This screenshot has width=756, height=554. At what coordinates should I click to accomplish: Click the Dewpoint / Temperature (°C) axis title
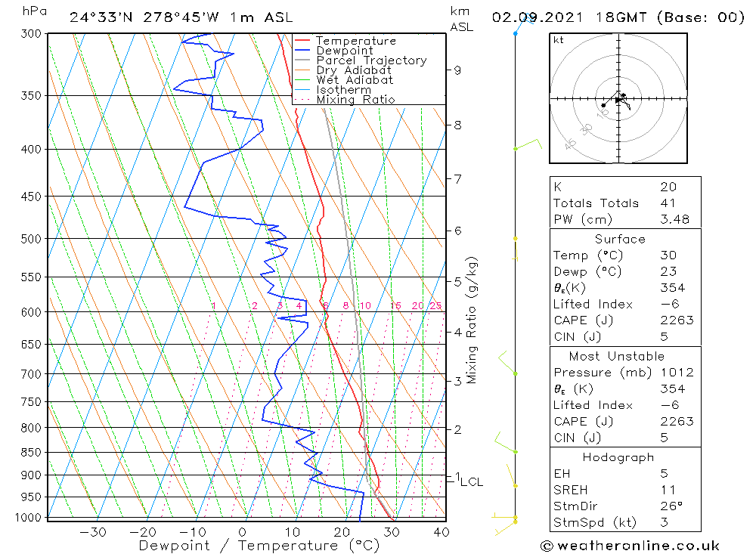259,546
